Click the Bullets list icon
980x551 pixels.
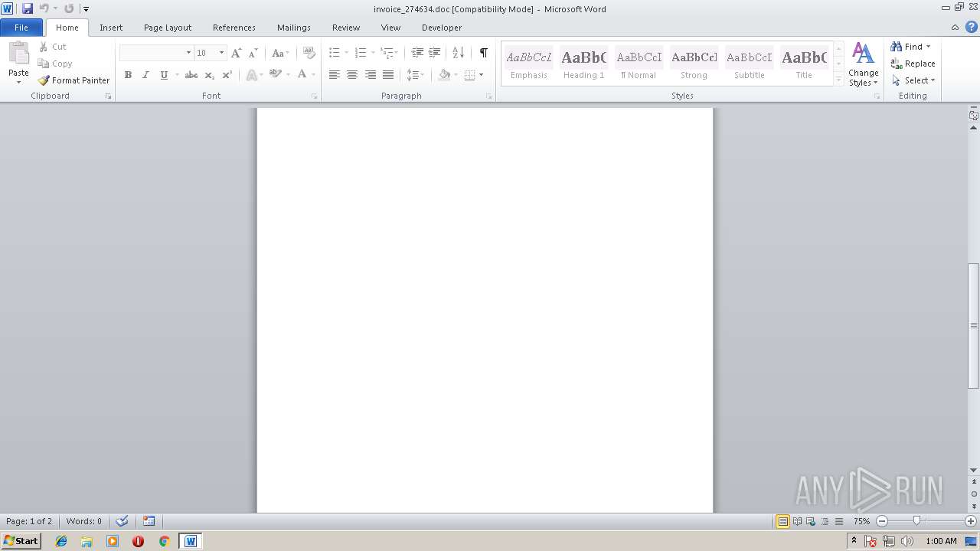tap(334, 53)
